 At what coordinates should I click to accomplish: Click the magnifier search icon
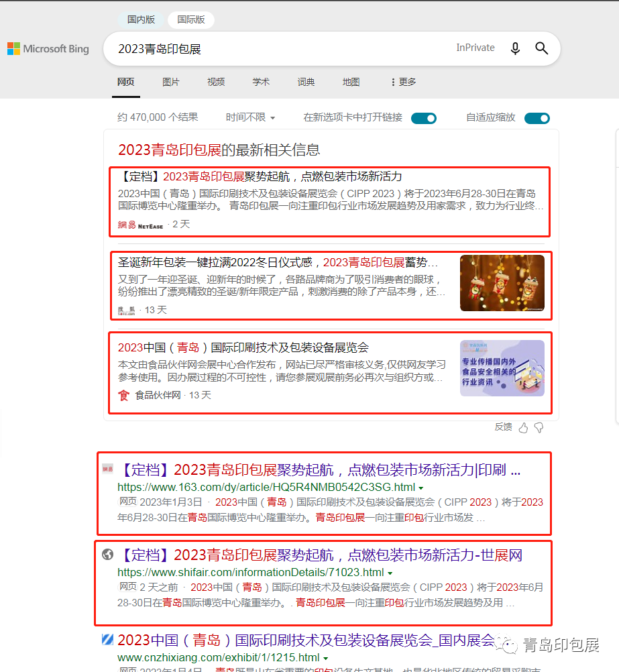pos(542,48)
